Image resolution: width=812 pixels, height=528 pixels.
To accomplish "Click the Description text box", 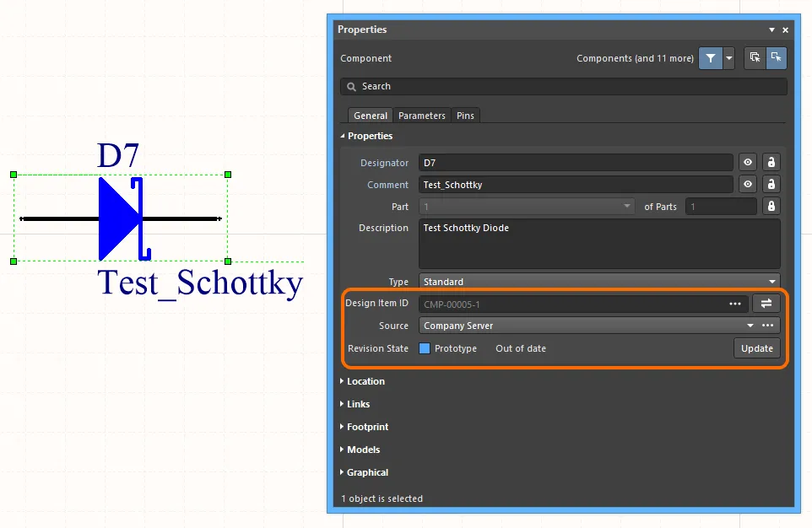I will pyautogui.click(x=599, y=244).
